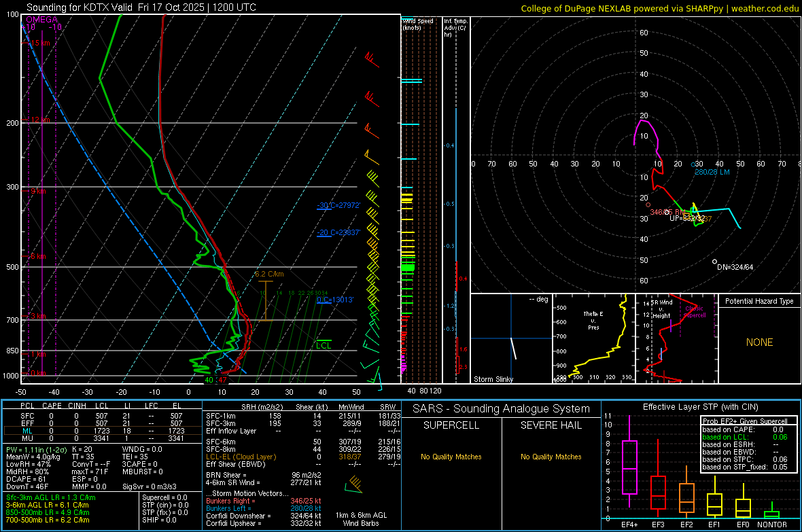Click the SigSvr = 0 m3/s3 value
The height and width of the screenshot is (532, 802).
150,486
